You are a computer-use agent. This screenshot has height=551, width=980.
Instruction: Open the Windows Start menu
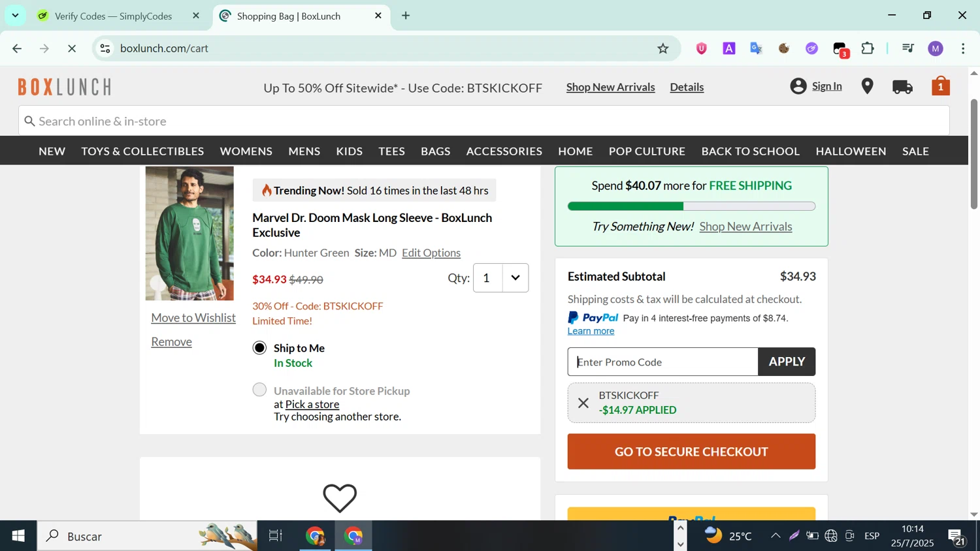point(18,536)
